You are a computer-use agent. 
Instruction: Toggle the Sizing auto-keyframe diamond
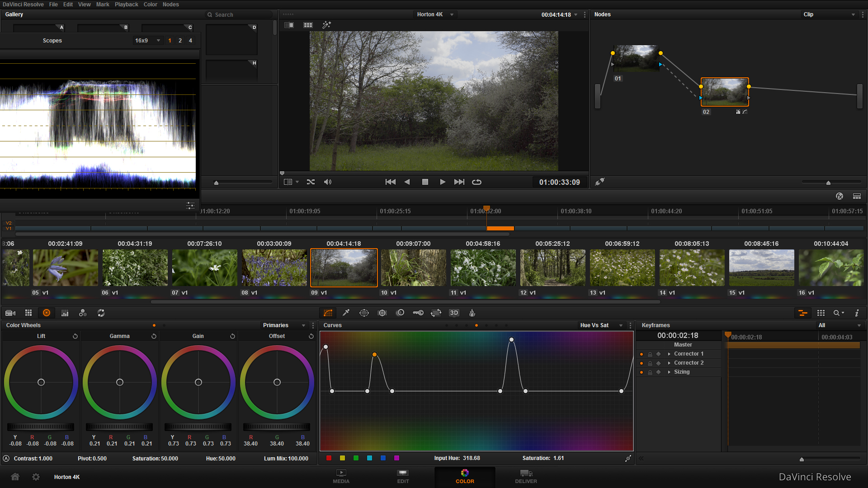pos(659,372)
